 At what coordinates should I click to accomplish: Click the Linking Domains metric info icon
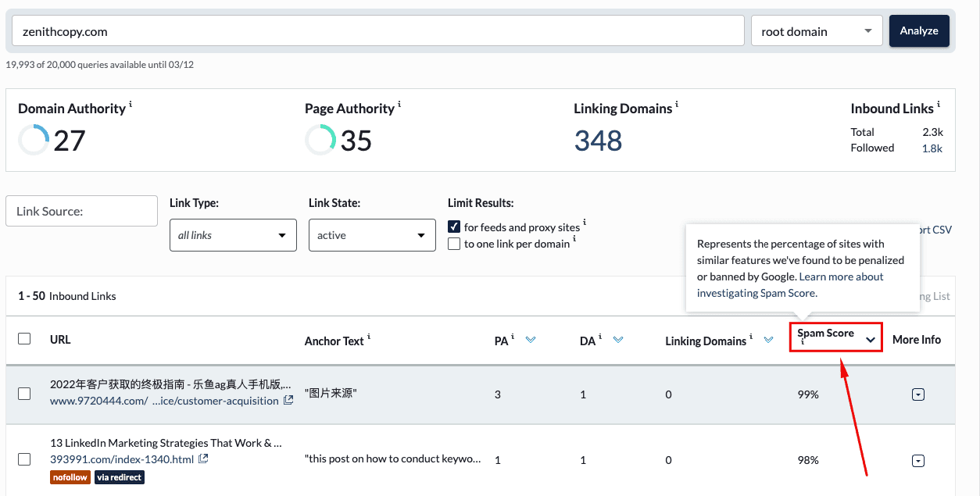point(678,105)
